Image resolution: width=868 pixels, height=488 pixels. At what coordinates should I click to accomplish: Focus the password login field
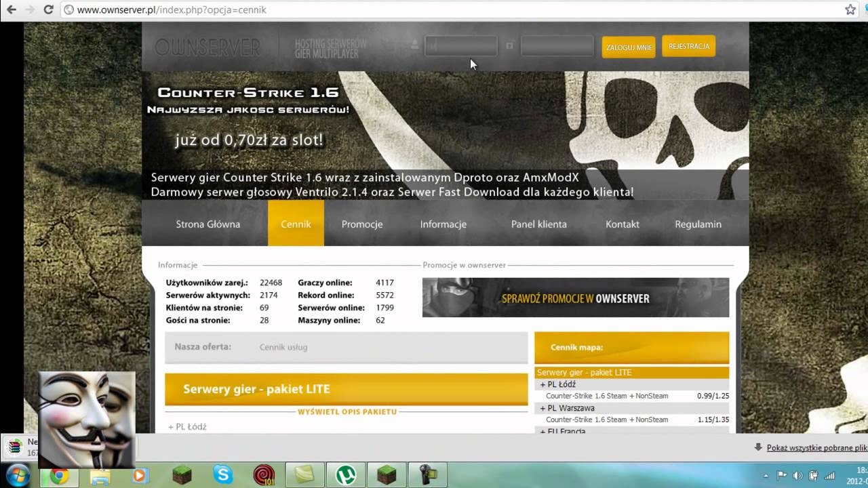pos(557,46)
